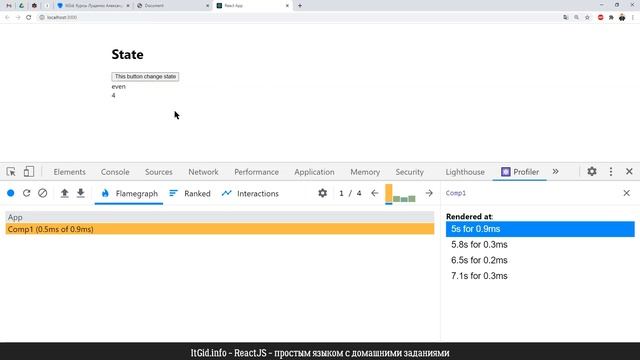The width and height of the screenshot is (640, 360).
Task: Expand more DevTools tabs chevron
Action: (x=556, y=171)
